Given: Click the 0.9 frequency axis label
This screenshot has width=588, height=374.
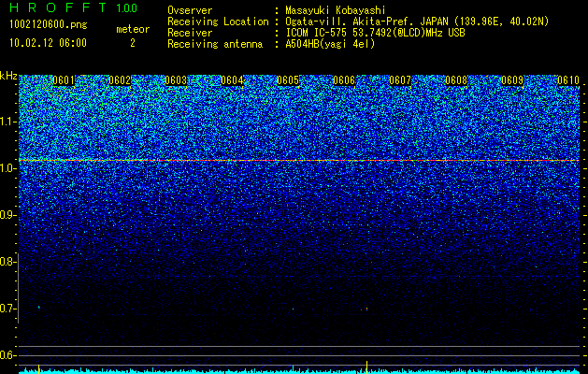Looking at the screenshot, I should click(7, 215).
